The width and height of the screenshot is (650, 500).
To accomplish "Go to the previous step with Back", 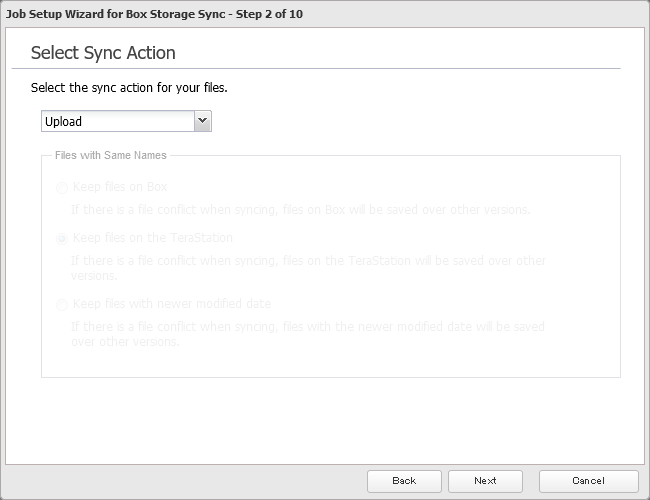I will 404,481.
